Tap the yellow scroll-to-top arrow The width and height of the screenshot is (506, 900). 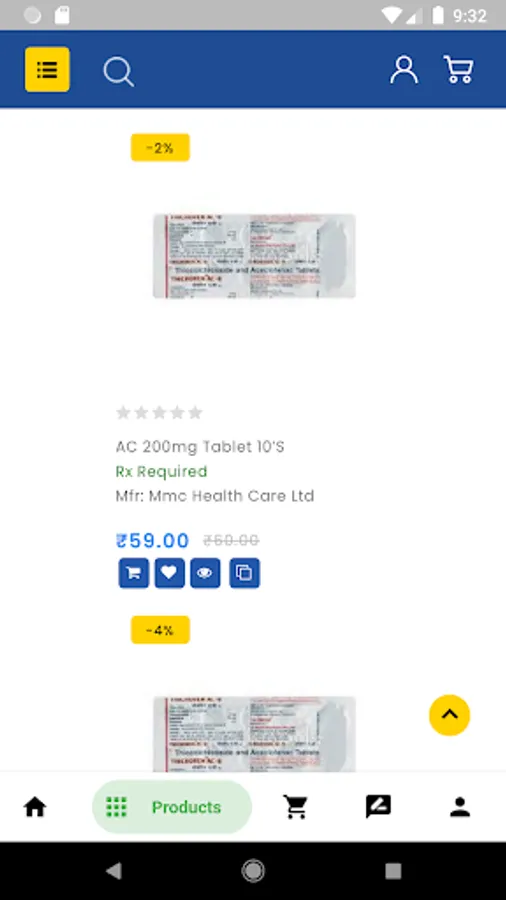[450, 715]
